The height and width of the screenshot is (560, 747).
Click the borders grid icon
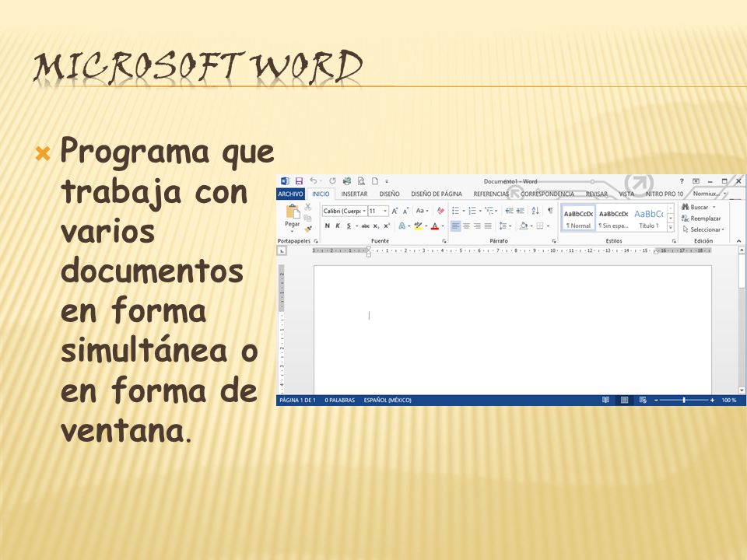pos(540,226)
